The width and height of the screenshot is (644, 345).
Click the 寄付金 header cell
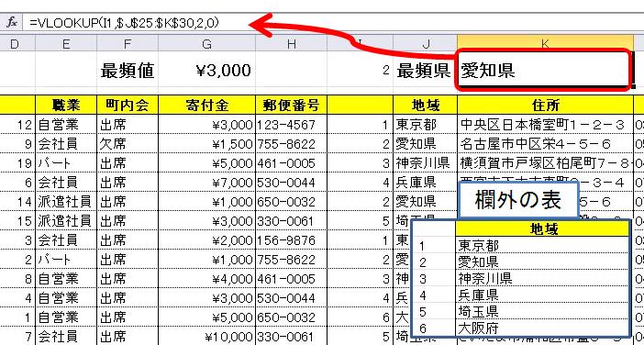pos(207,106)
